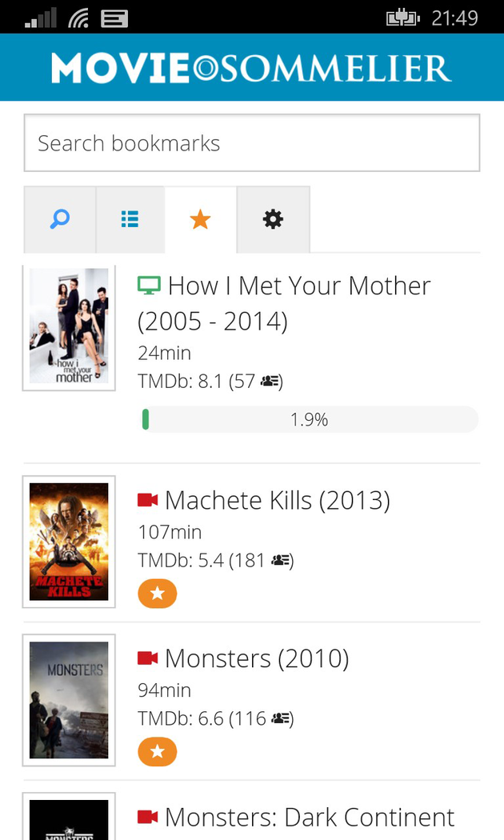Image resolution: width=504 pixels, height=840 pixels.
Task: Open the Machete Kills poster thumbnail
Action: tap(69, 542)
